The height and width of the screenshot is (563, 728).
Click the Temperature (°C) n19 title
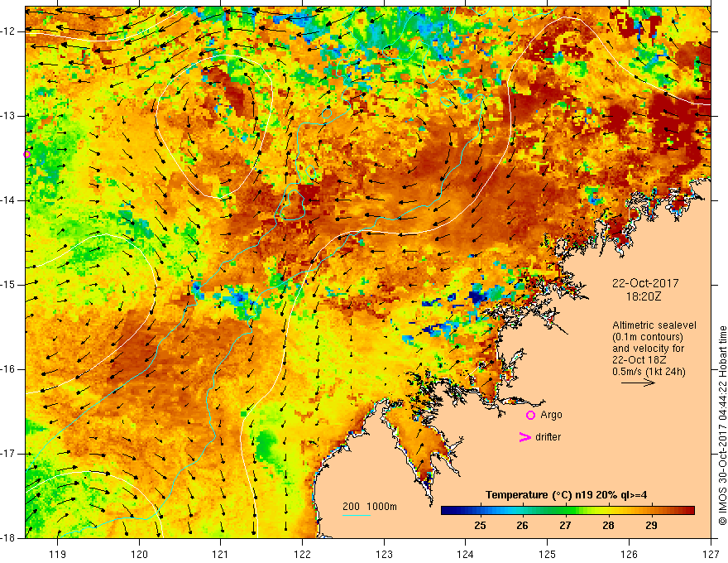pyautogui.click(x=567, y=495)
